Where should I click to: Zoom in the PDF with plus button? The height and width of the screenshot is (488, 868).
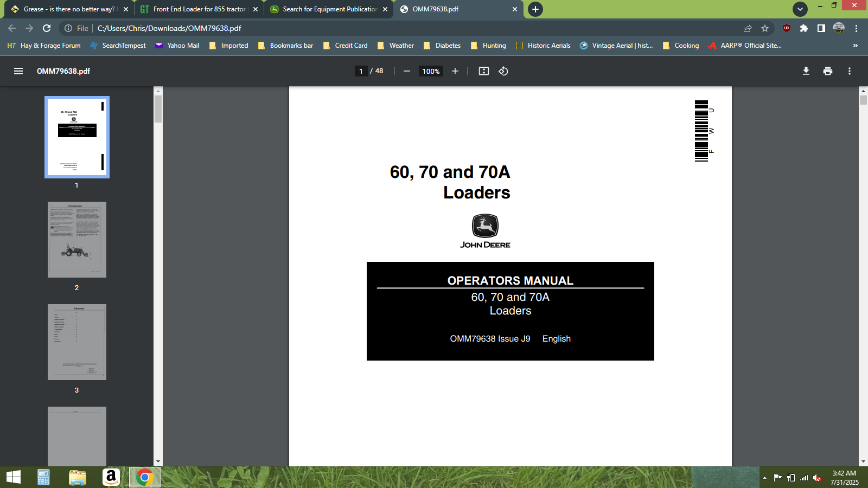[x=455, y=71]
